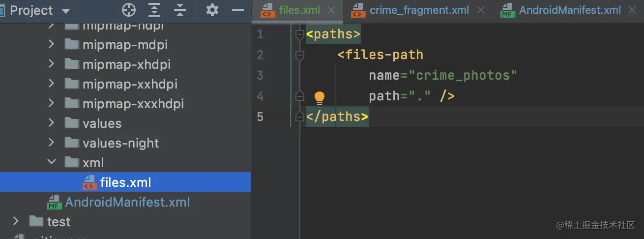This screenshot has height=239, width=644.
Task: Click line number 5 in the gutter
Action: point(260,117)
